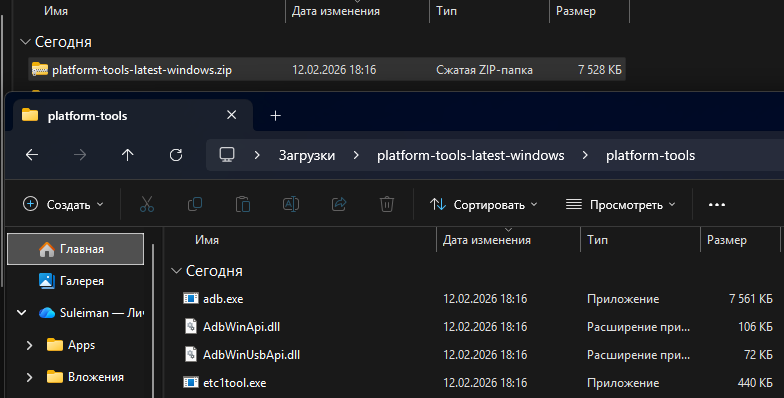Sort by Дата изменения column in platform-tools window

(x=486, y=240)
